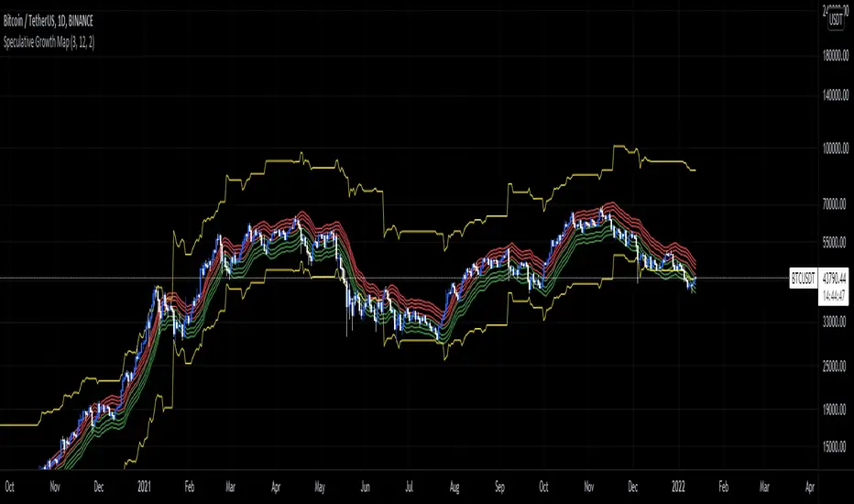Click the USDT currency selector
The image size is (854, 504).
836,21
